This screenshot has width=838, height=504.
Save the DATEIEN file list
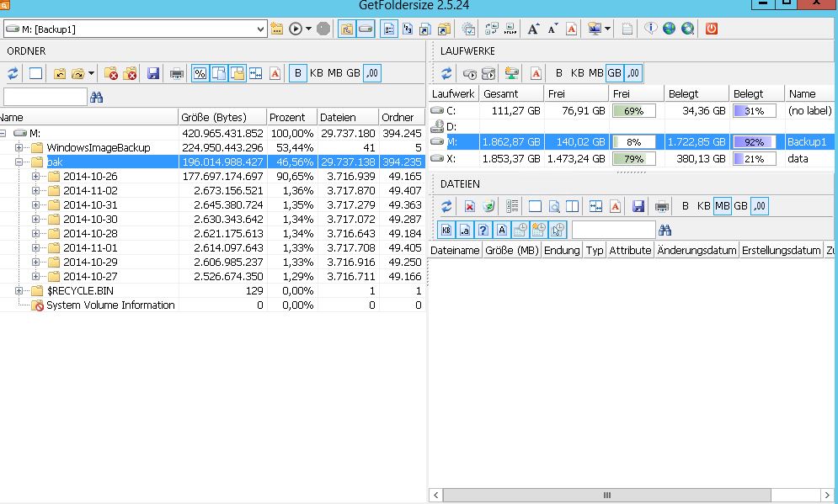638,206
